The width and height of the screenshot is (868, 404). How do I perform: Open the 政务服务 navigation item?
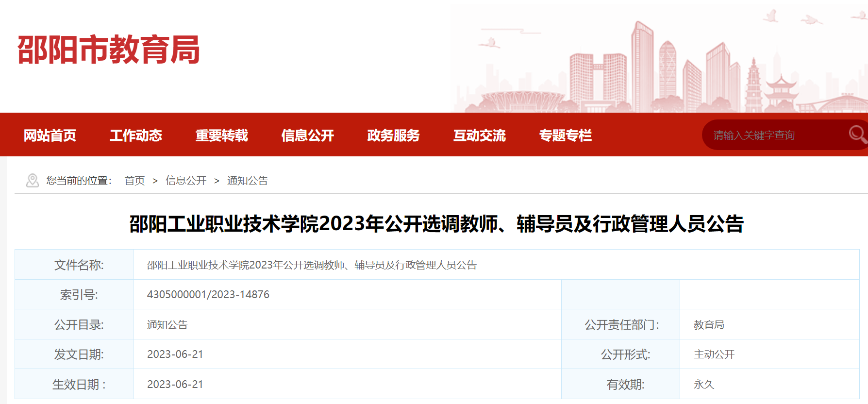(394, 135)
